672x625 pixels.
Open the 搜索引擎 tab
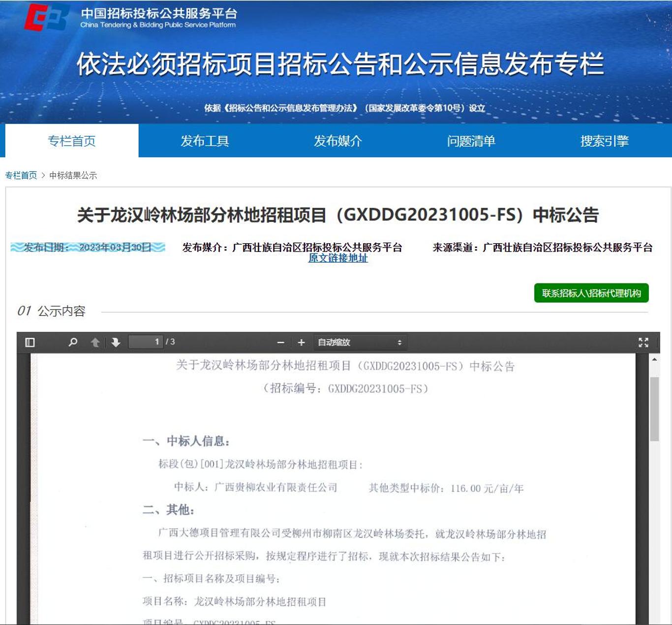(x=604, y=141)
